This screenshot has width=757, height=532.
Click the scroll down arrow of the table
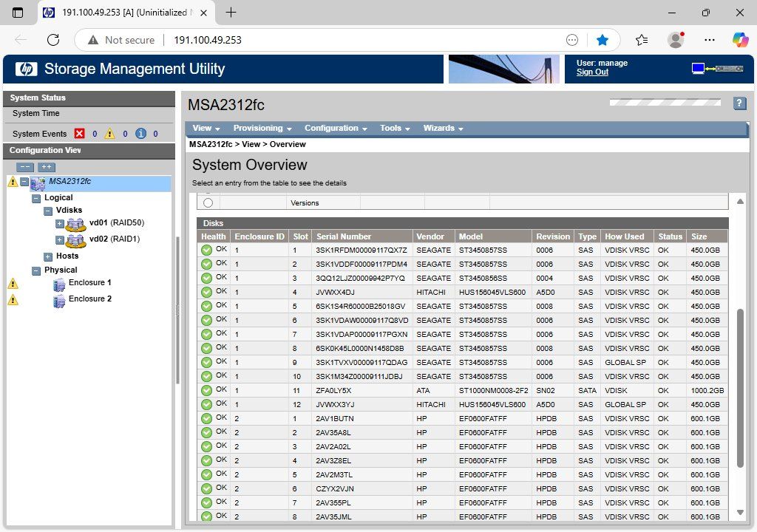pyautogui.click(x=740, y=512)
